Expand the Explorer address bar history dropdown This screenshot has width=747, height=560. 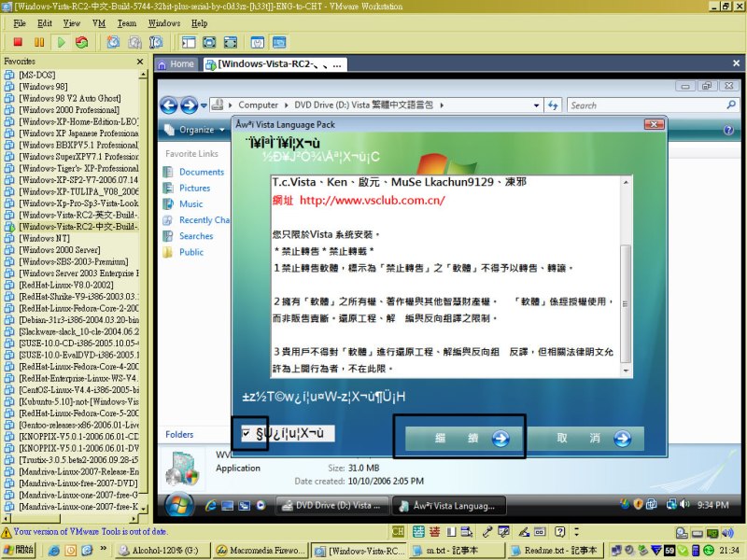536,105
